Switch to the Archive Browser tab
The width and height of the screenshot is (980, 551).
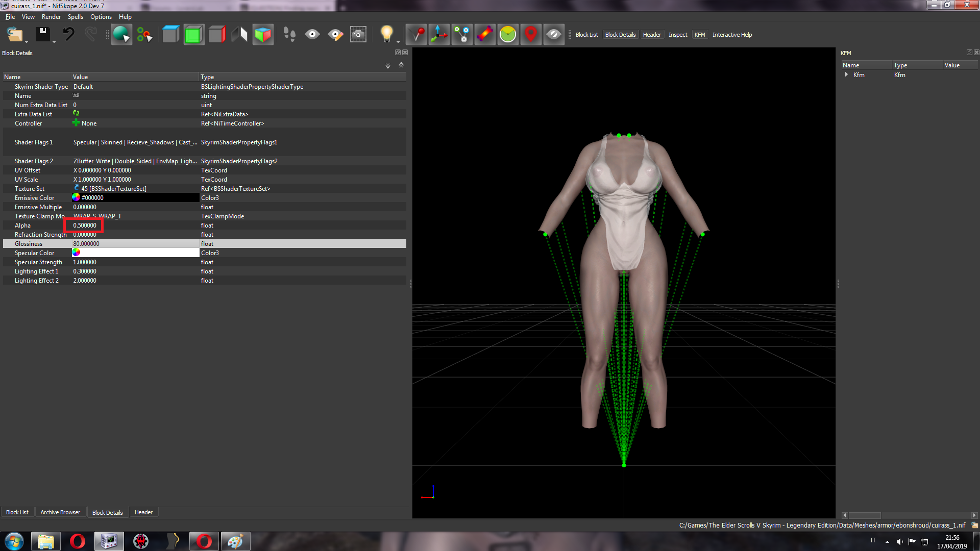click(60, 512)
